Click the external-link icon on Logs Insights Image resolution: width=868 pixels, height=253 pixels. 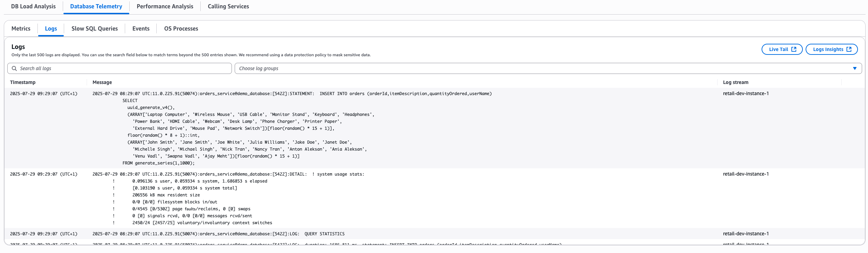[849, 49]
